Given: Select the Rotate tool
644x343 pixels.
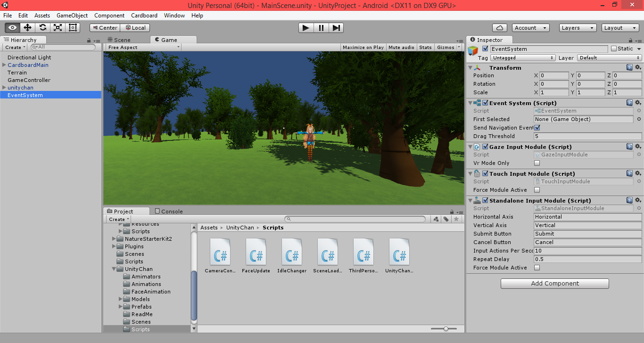Looking at the screenshot, I should pyautogui.click(x=43, y=28).
